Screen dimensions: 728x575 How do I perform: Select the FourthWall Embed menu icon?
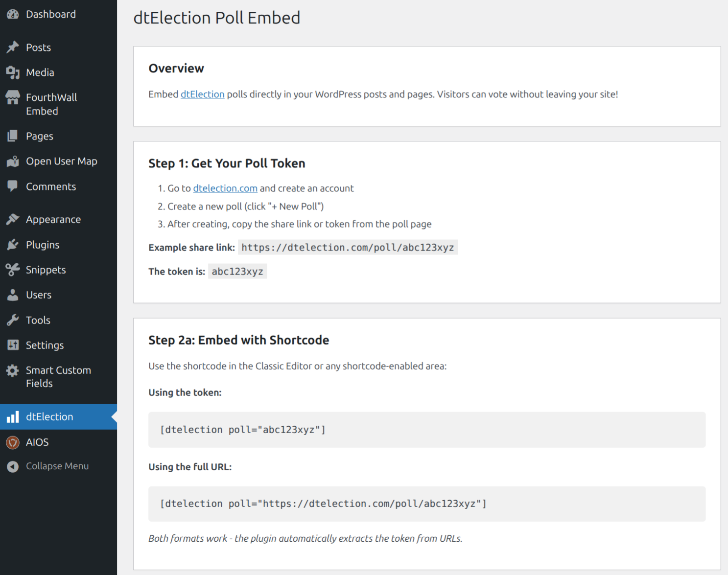(x=13, y=97)
